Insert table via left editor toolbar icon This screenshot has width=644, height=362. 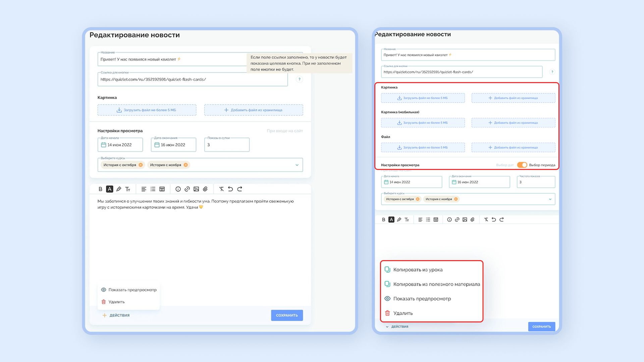point(162,189)
